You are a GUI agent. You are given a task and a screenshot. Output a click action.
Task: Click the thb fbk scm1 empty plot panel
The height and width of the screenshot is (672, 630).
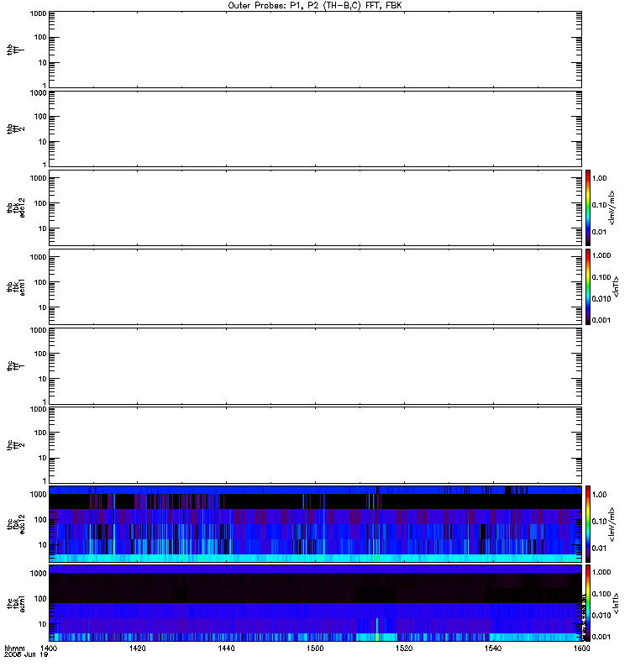click(x=316, y=286)
